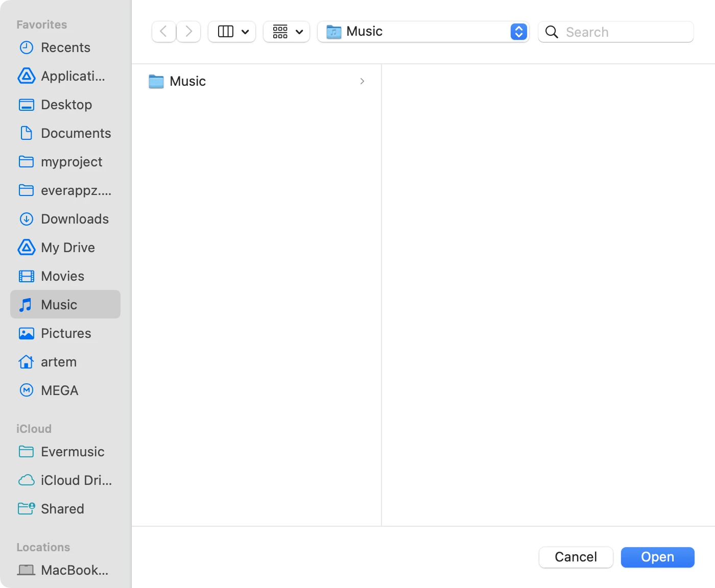The width and height of the screenshot is (715, 588).
Task: Open Downloads from the sidebar
Action: click(75, 219)
